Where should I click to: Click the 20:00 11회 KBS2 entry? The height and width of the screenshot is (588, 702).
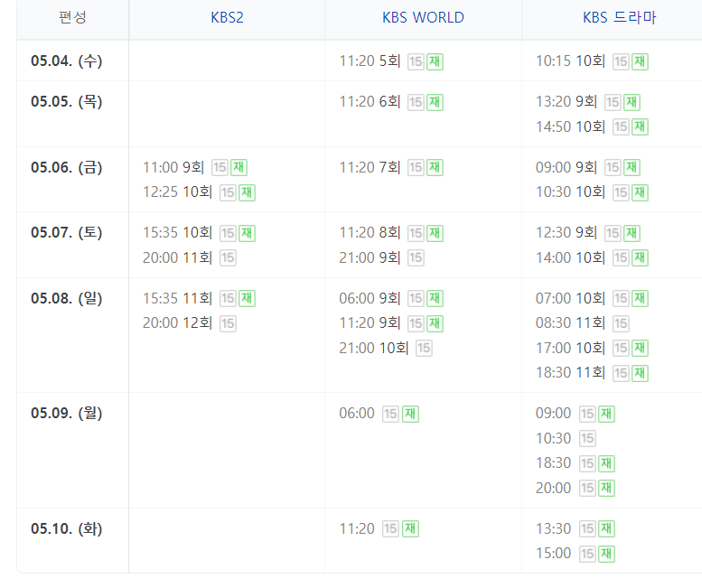coord(177,257)
